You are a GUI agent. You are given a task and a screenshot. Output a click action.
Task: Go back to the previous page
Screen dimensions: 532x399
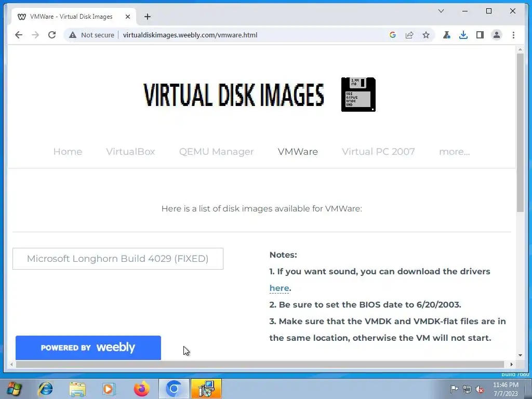pyautogui.click(x=19, y=35)
